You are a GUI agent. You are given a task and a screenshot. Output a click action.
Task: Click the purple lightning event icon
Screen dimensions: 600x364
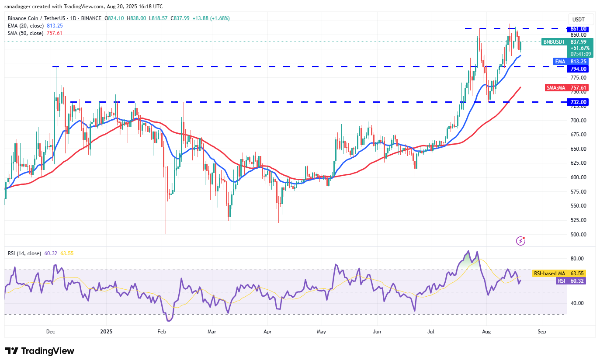pyautogui.click(x=520, y=240)
